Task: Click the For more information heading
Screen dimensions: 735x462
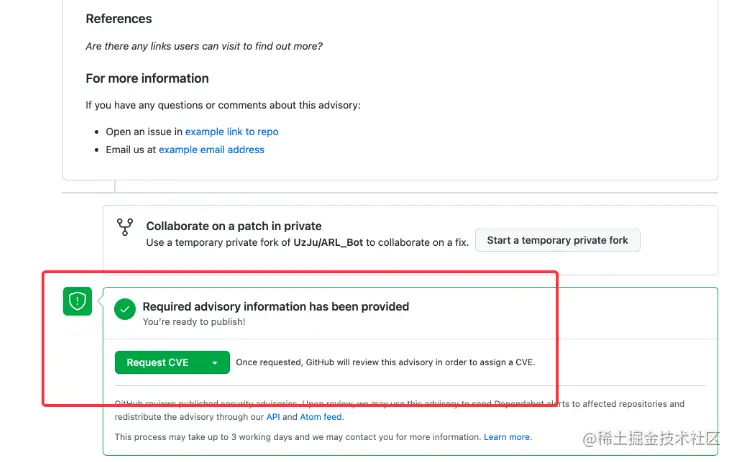Action: 147,78
